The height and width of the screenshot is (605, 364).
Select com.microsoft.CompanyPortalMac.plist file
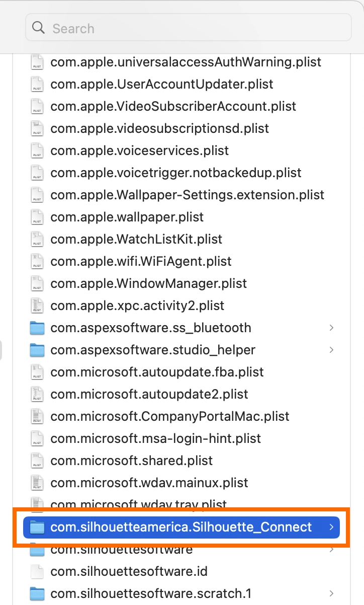click(170, 417)
